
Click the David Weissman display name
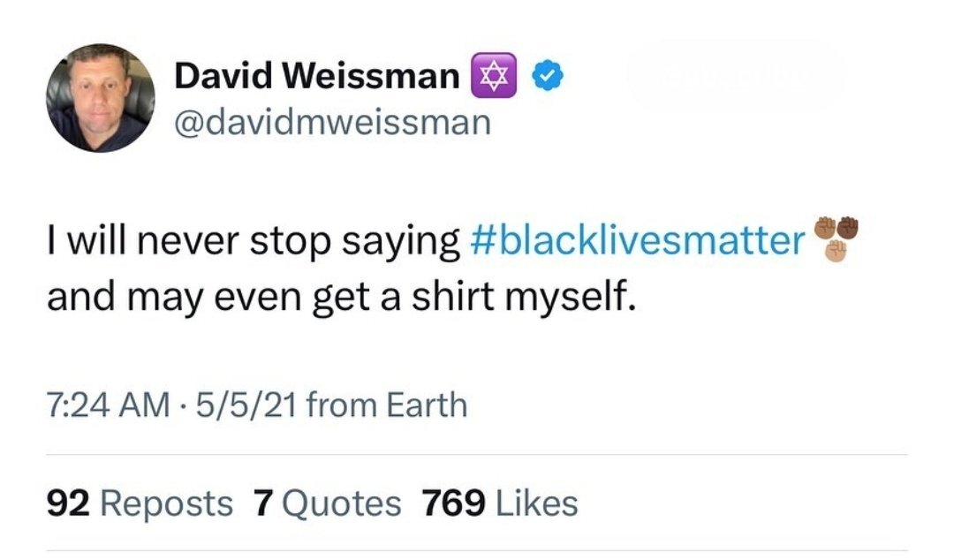(x=316, y=78)
